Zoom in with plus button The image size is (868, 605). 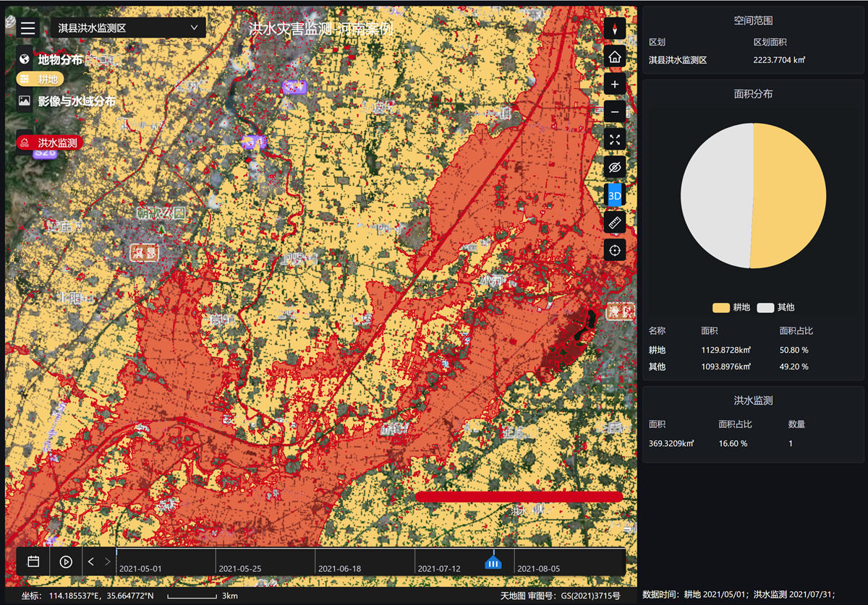tap(615, 85)
